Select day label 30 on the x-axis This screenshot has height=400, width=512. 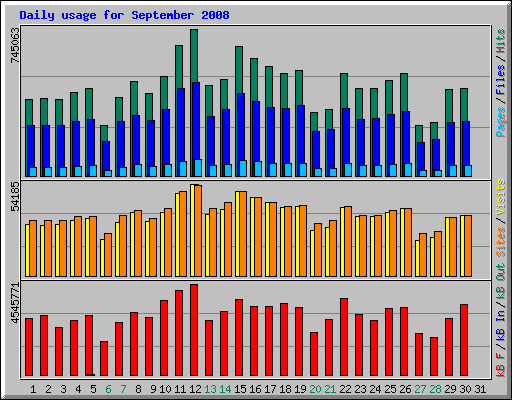(x=465, y=389)
